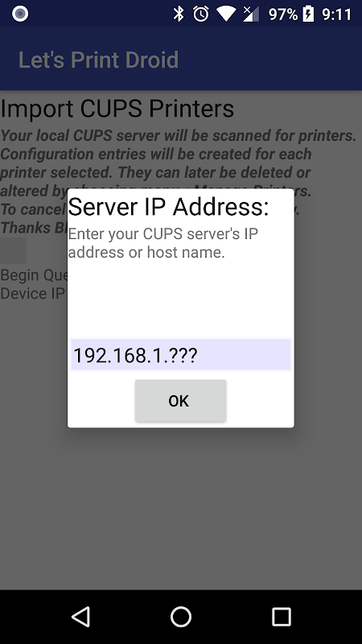This screenshot has width=362, height=644.
Task: Tap the alarm clock status icon
Action: coord(201,14)
